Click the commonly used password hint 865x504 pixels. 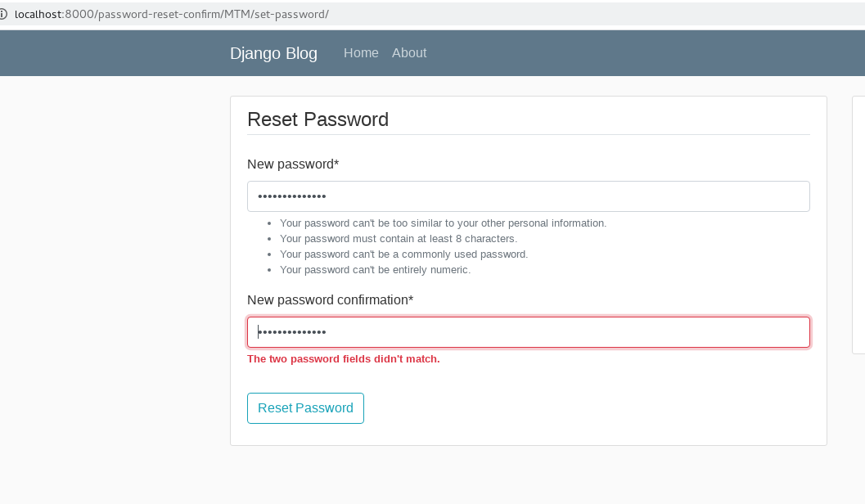[x=403, y=254]
